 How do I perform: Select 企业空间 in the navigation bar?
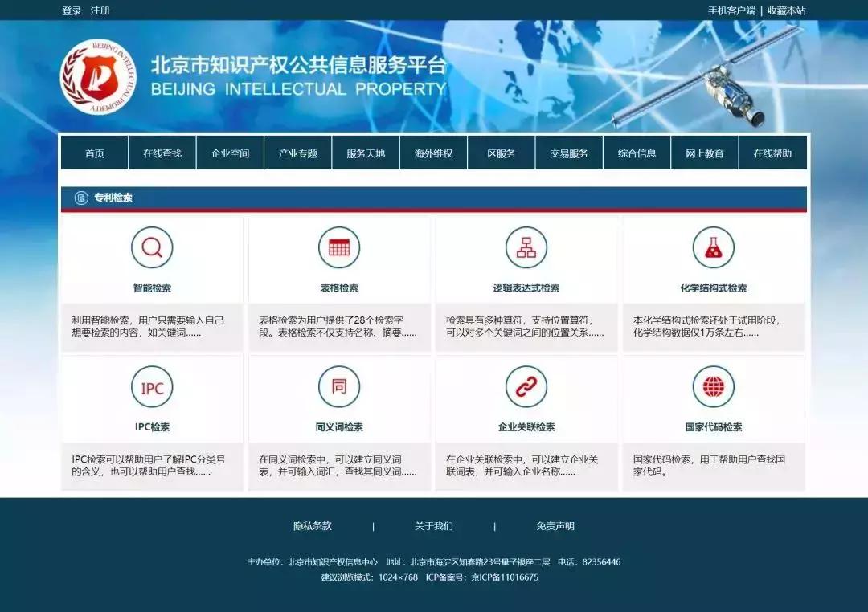click(x=230, y=153)
